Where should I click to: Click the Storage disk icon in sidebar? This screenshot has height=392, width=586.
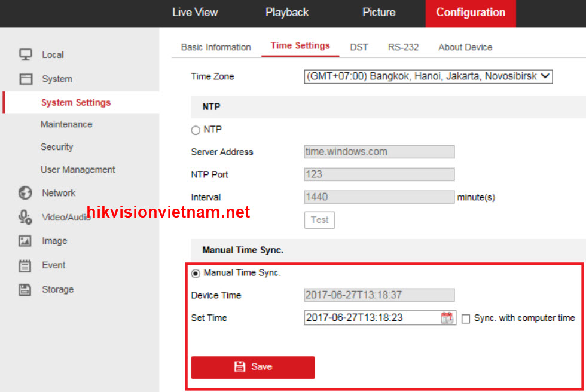[x=25, y=289]
